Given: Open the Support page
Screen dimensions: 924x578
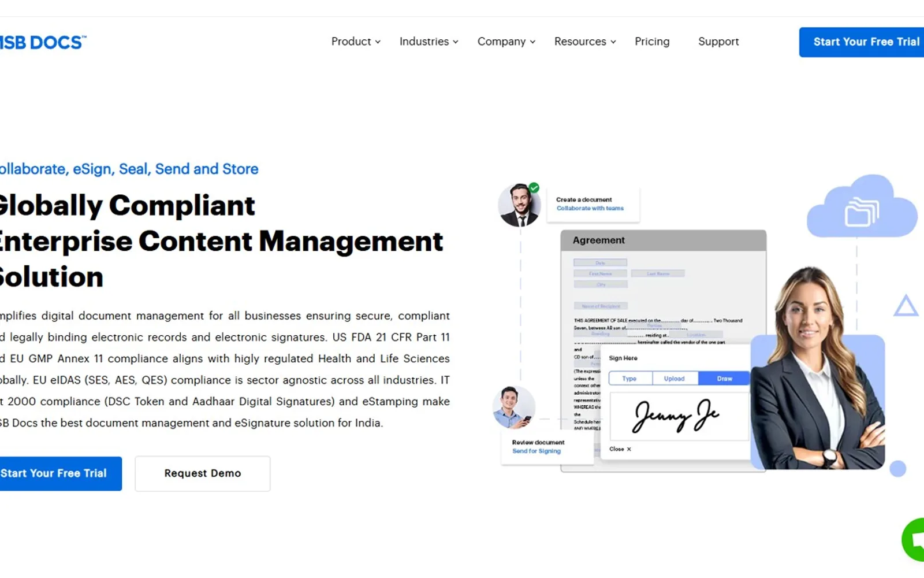Looking at the screenshot, I should coord(718,42).
